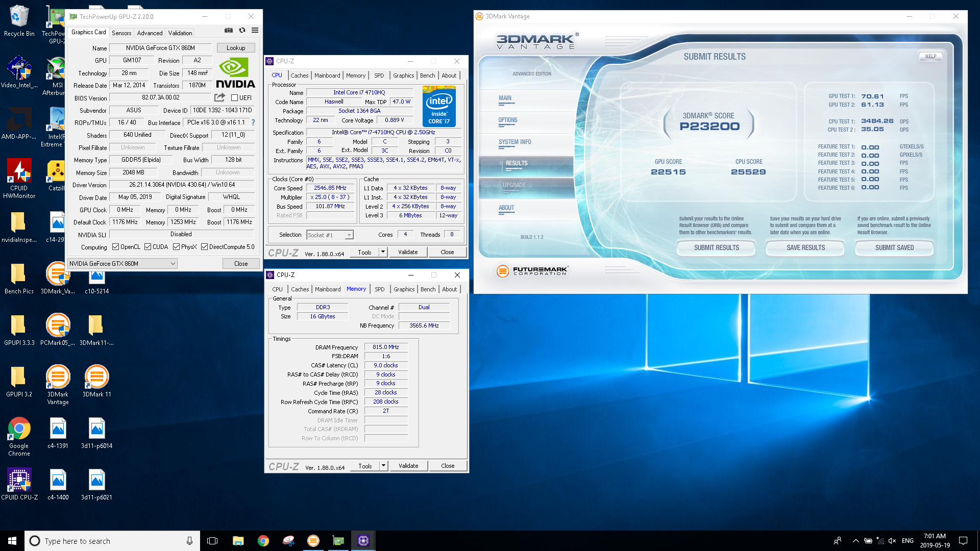This screenshot has height=551, width=980.
Task: Click Save Results button in 3DMark
Action: point(805,248)
